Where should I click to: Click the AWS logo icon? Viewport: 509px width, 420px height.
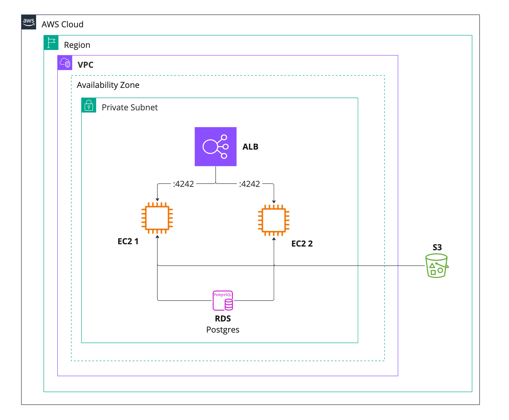click(x=28, y=22)
